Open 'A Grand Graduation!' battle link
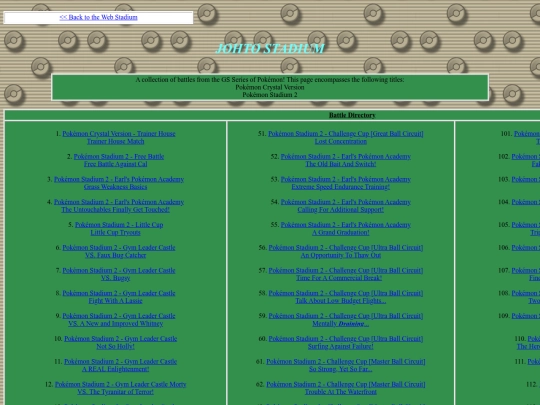 (341, 232)
